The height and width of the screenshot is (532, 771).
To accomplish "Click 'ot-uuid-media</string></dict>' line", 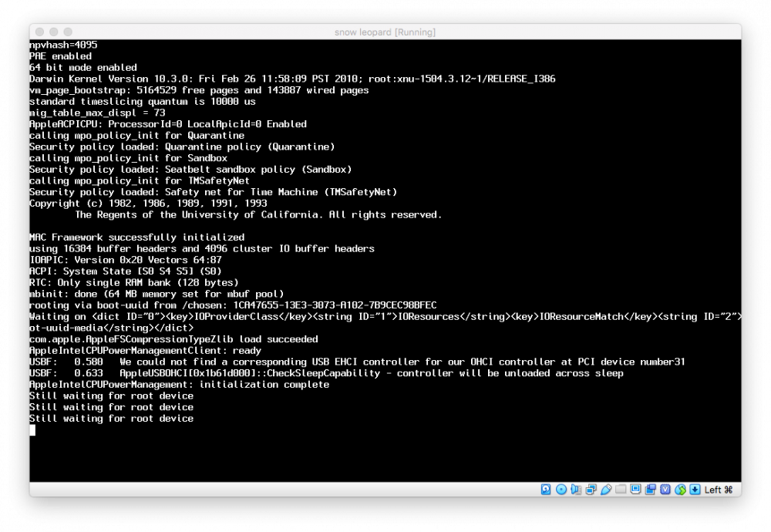I will click(112, 328).
